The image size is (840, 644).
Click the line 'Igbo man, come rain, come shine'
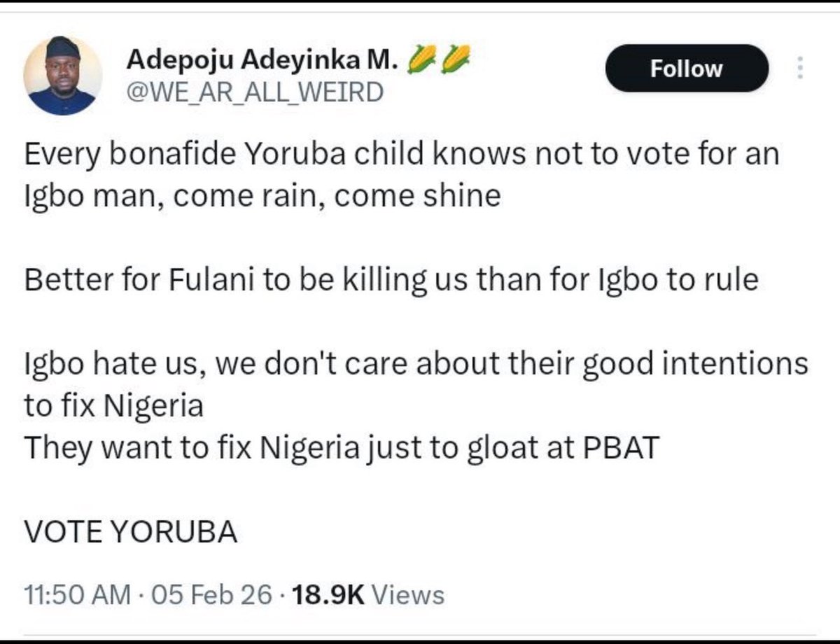coord(262,197)
